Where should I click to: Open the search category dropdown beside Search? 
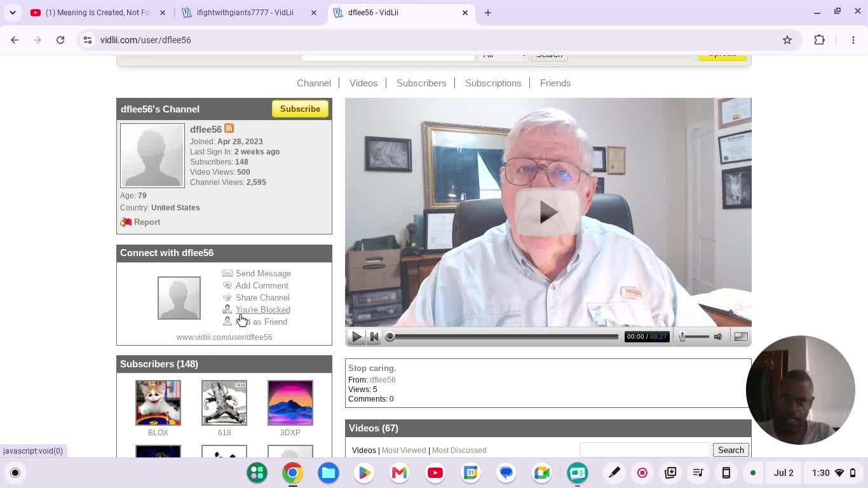[x=505, y=56]
